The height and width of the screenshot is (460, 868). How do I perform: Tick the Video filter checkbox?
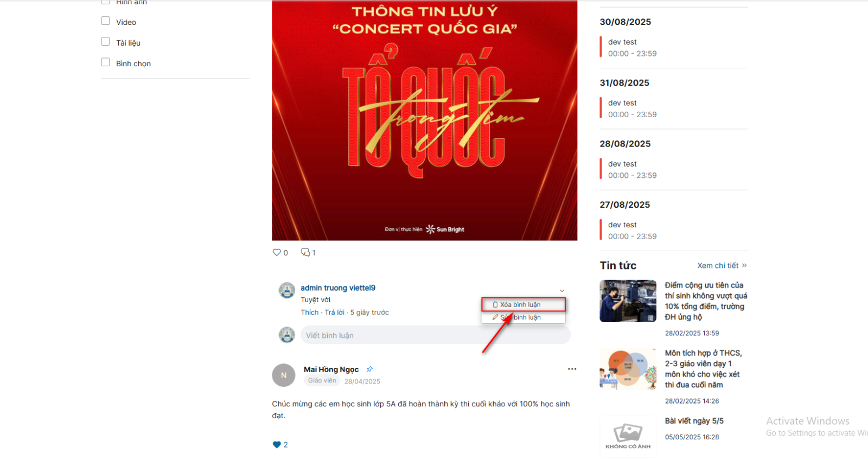pos(105,21)
